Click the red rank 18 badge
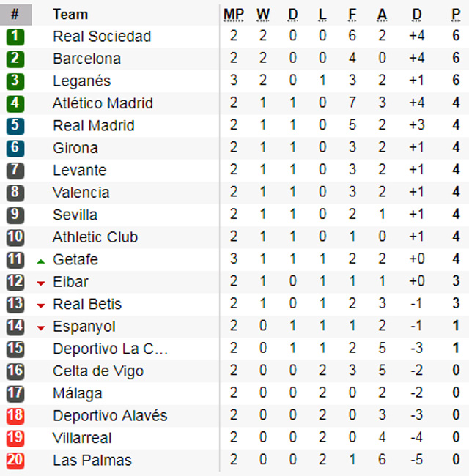469x476 pixels. coord(15,416)
